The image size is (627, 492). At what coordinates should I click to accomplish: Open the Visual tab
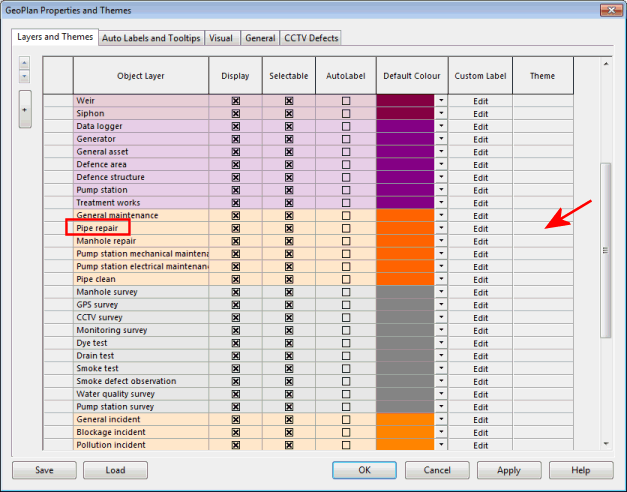[x=221, y=38]
